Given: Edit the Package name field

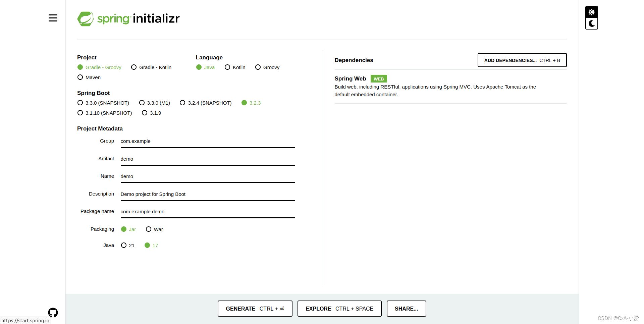Looking at the screenshot, I should coord(208,212).
